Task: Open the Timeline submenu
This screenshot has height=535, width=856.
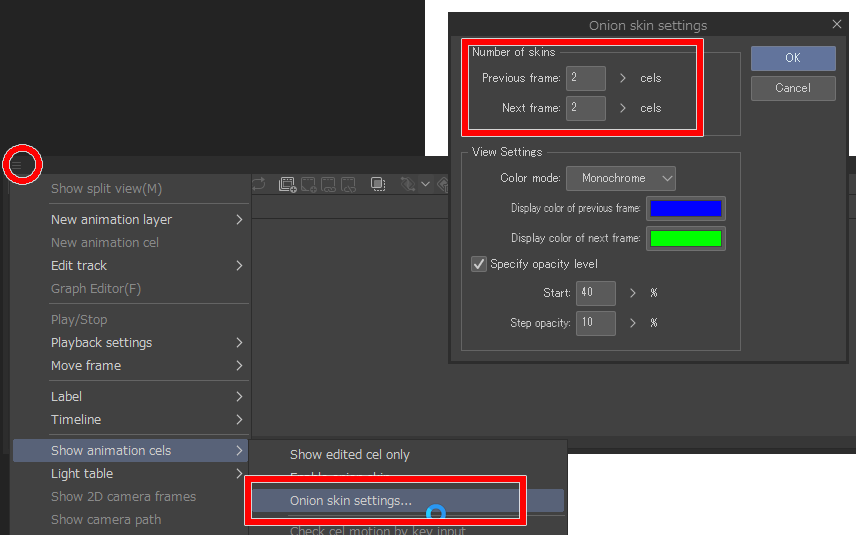Action: click(x=130, y=419)
